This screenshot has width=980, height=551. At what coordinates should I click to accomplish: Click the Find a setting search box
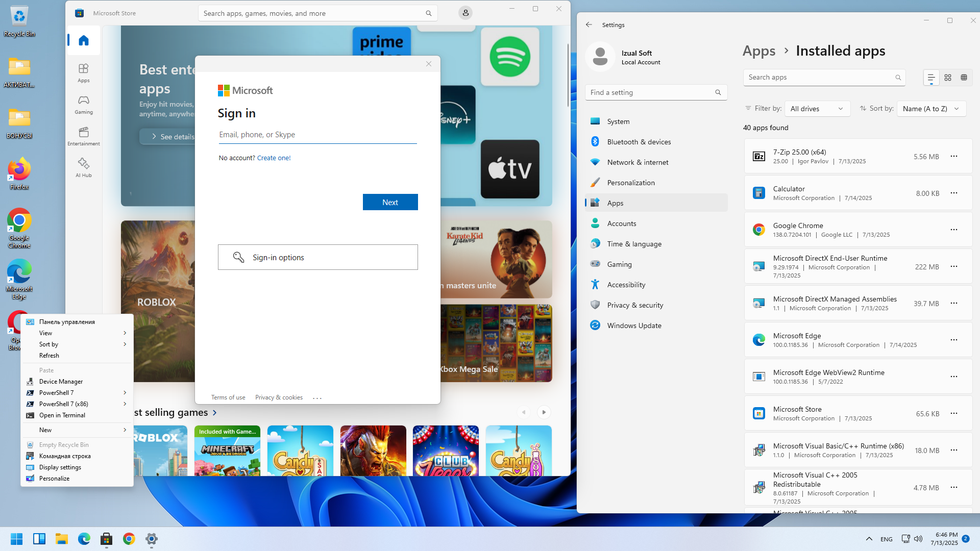[x=656, y=92]
